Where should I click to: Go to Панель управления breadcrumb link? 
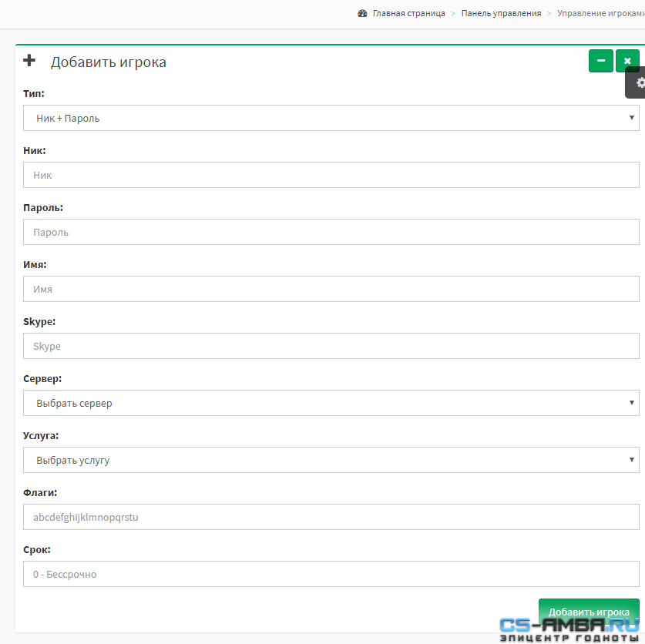[501, 13]
